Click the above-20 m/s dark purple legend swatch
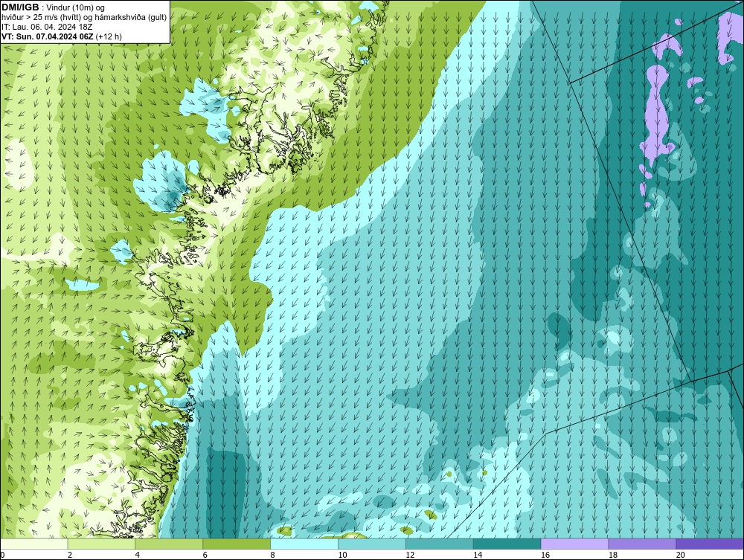The height and width of the screenshot is (560, 744). 710,544
